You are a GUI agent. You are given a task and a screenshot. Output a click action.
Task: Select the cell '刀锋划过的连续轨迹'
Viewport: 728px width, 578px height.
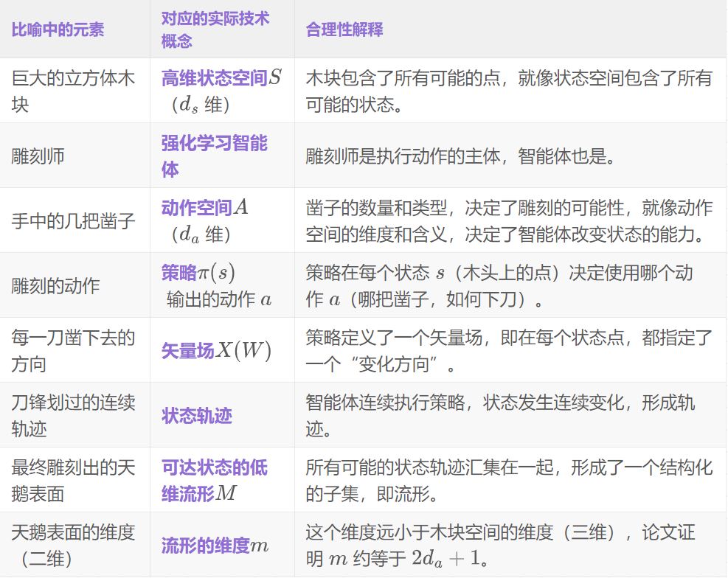74,415
